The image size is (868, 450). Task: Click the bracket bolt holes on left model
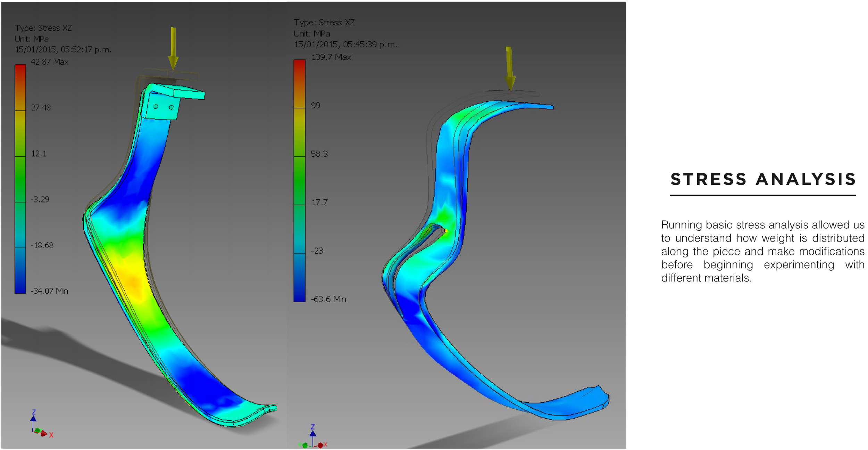point(163,107)
